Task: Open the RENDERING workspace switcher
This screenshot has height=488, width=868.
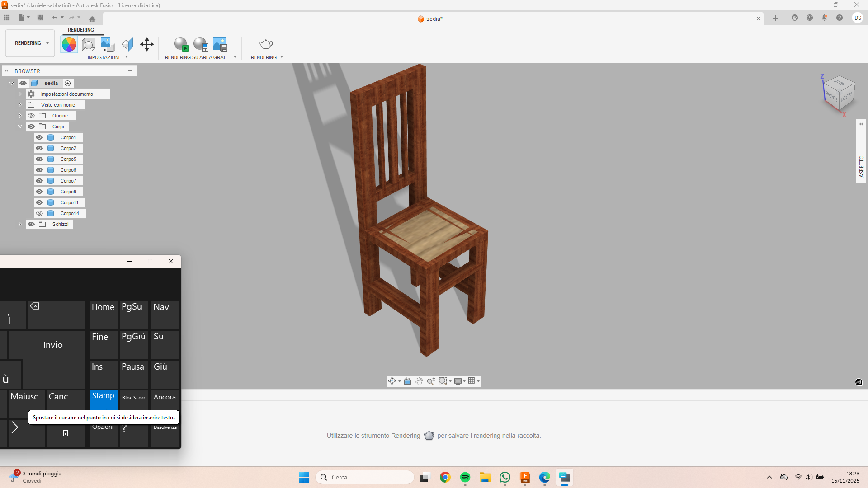Action: pyautogui.click(x=29, y=43)
